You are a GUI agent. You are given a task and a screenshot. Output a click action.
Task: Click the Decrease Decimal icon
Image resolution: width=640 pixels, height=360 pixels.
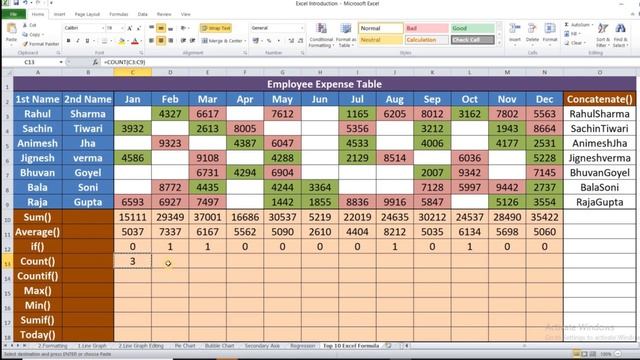(x=300, y=40)
